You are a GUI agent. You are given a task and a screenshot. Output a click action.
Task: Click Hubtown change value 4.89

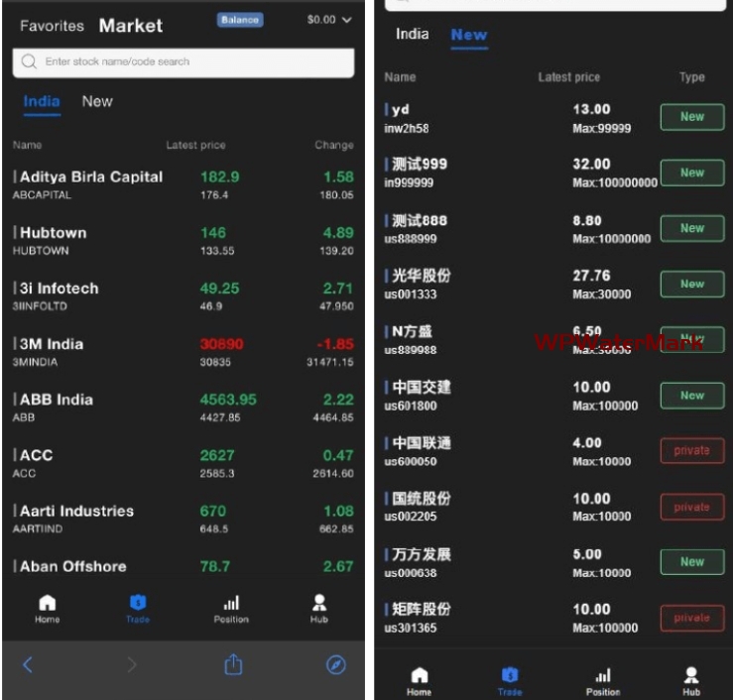tap(338, 233)
